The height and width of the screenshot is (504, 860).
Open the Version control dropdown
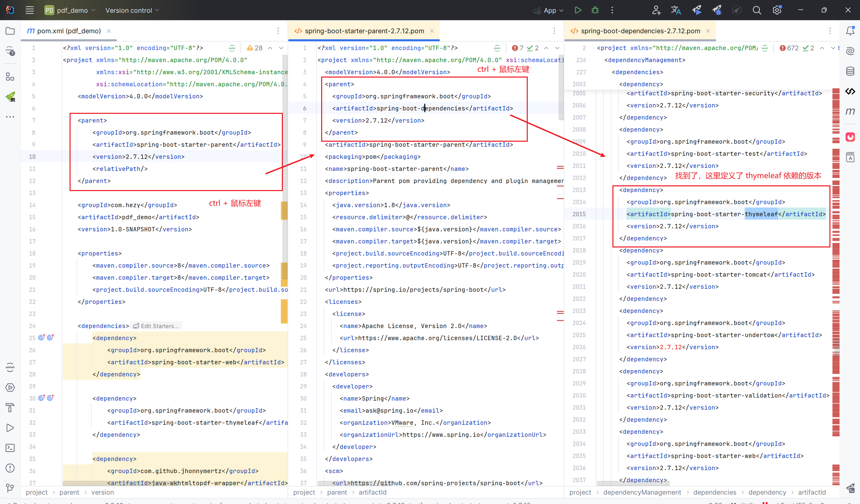tap(132, 10)
